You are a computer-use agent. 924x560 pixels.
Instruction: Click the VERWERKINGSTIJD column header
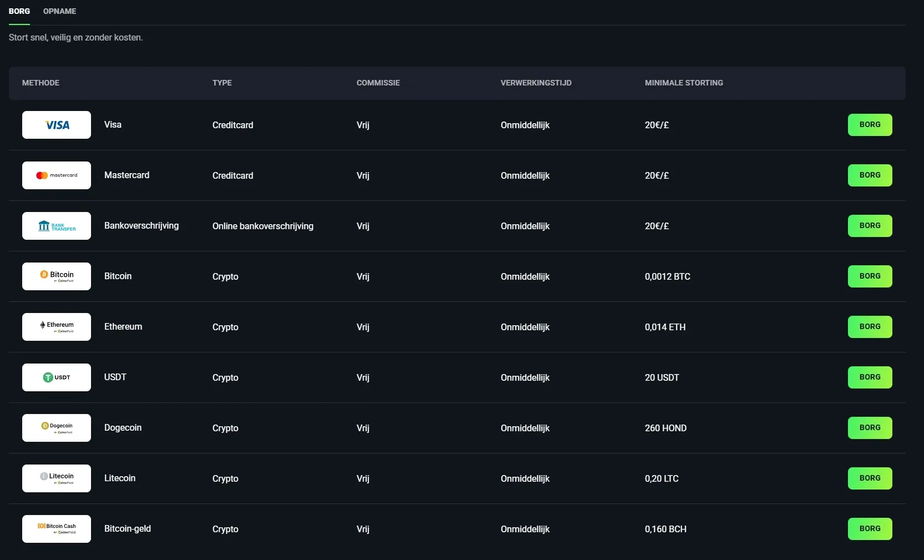(536, 83)
